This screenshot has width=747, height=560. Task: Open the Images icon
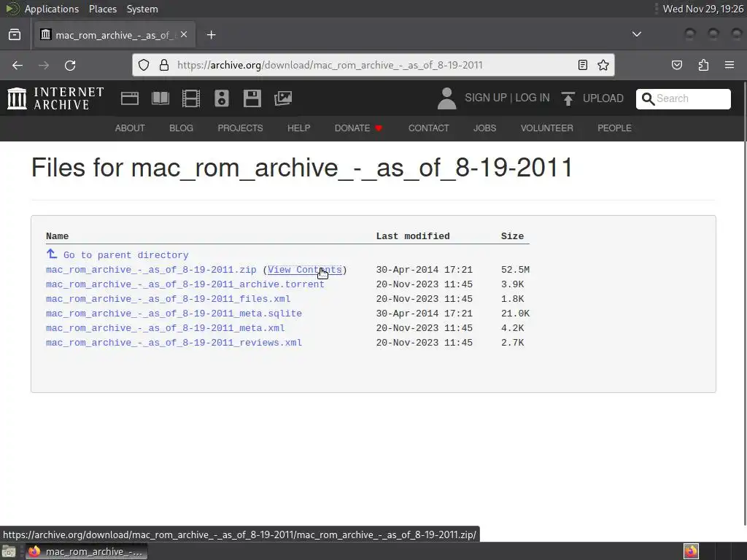point(283,98)
